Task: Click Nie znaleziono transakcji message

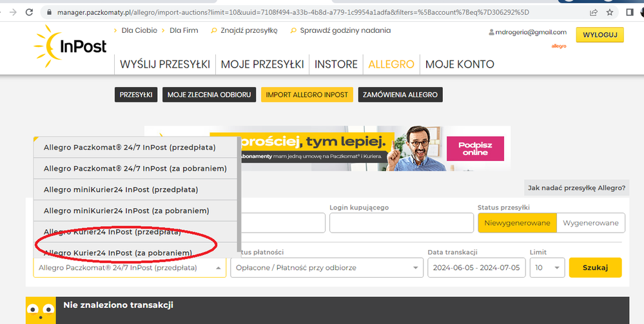Action: pyautogui.click(x=118, y=305)
